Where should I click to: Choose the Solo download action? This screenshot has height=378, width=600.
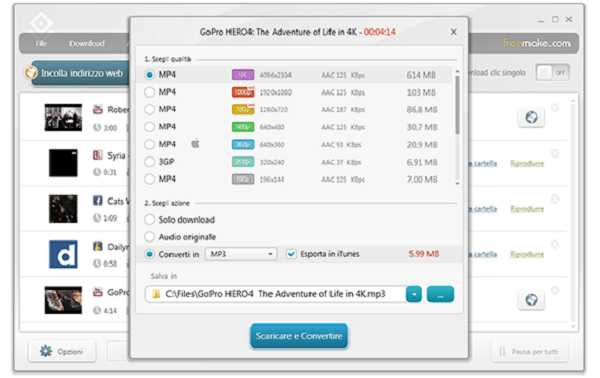[x=149, y=220]
